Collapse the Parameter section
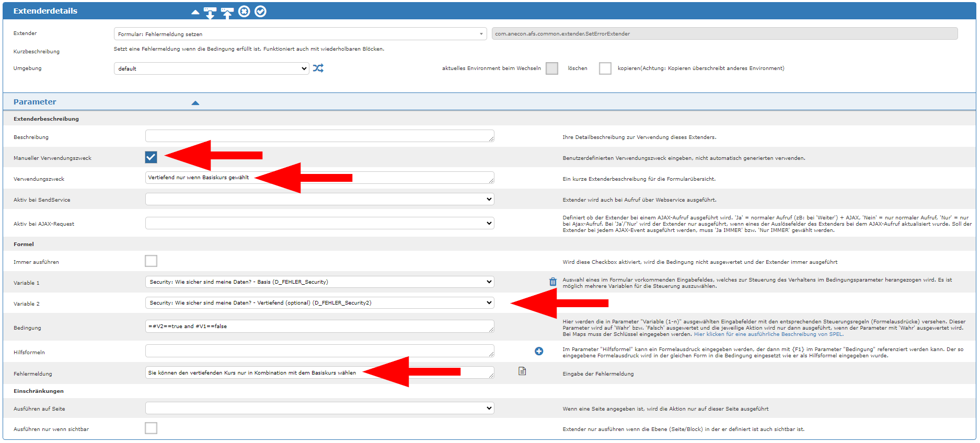The height and width of the screenshot is (443, 980). 195,103
